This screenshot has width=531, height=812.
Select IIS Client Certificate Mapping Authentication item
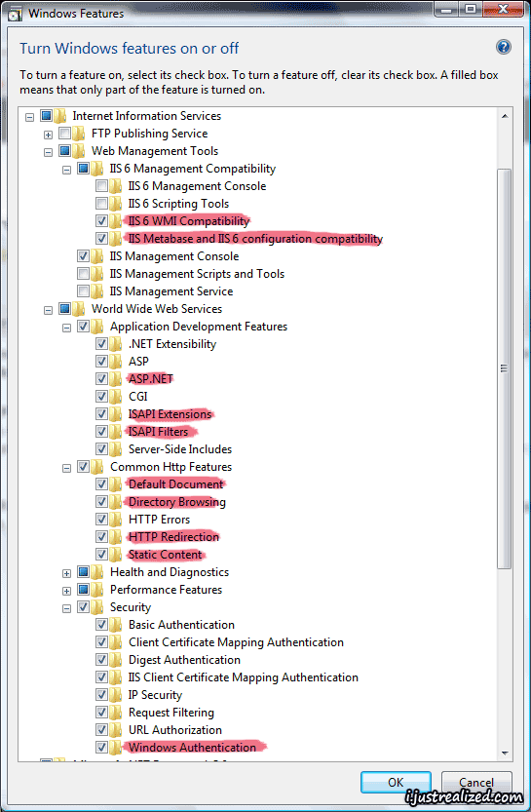pos(244,677)
